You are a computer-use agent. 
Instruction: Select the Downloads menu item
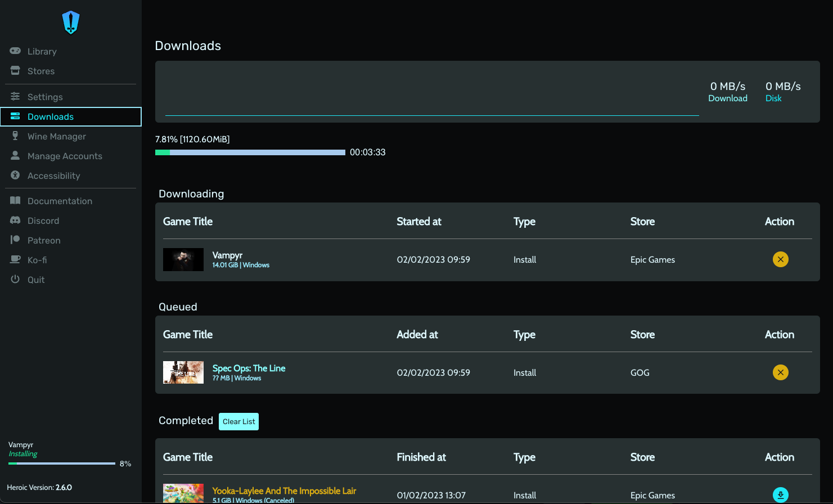[x=71, y=116]
